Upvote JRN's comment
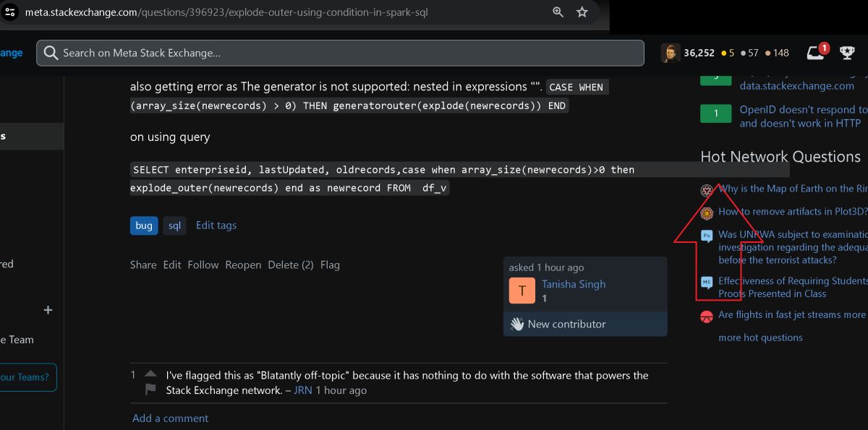 pyautogui.click(x=150, y=374)
